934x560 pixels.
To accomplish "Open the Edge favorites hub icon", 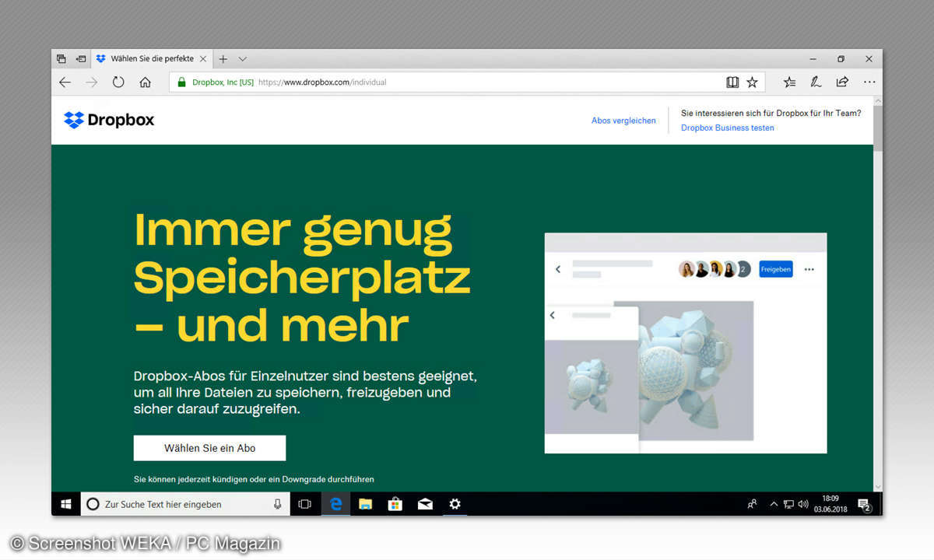I will pyautogui.click(x=789, y=82).
